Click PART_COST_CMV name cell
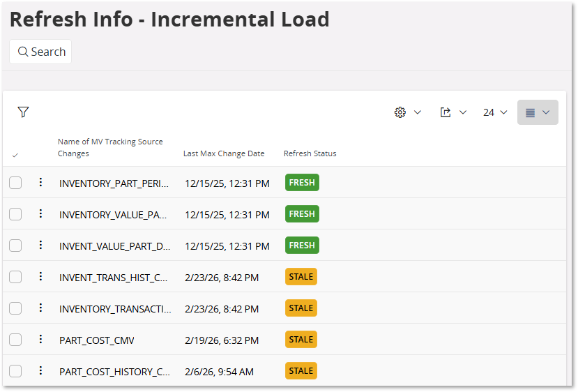 (97, 340)
